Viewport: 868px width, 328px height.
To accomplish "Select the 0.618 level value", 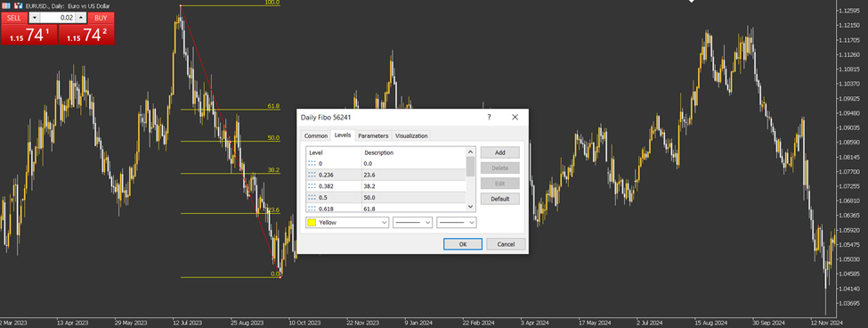I will 327,209.
